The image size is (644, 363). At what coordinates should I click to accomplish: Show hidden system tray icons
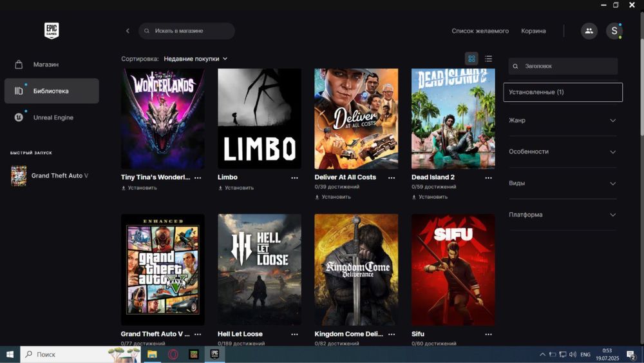point(542,355)
